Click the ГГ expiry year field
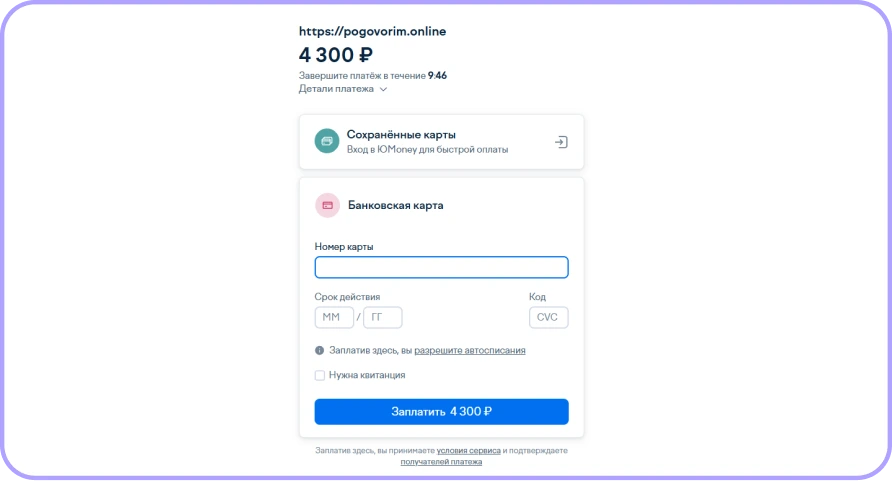The image size is (892, 481). coord(382,318)
